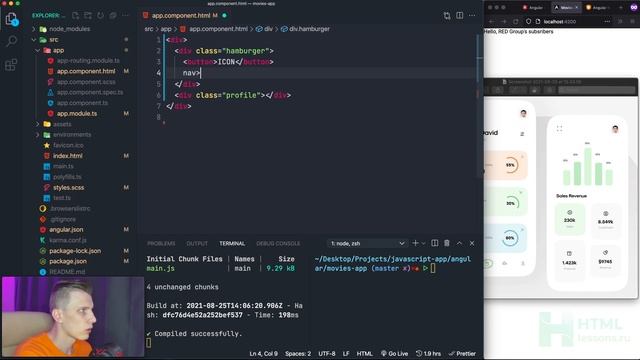The height and width of the screenshot is (360, 640).
Task: Switch to the OUTPUT panel tab
Action: point(197,243)
